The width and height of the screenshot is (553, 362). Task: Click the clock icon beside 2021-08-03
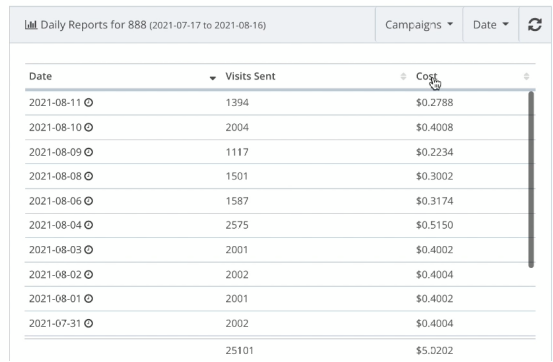click(x=89, y=250)
